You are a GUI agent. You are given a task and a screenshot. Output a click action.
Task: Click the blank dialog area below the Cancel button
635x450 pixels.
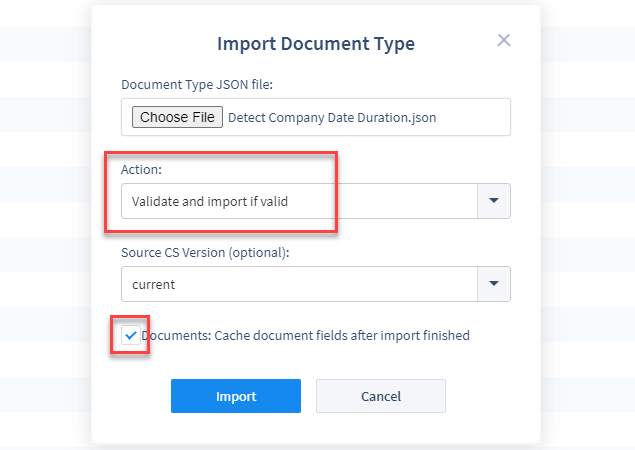[x=381, y=429]
